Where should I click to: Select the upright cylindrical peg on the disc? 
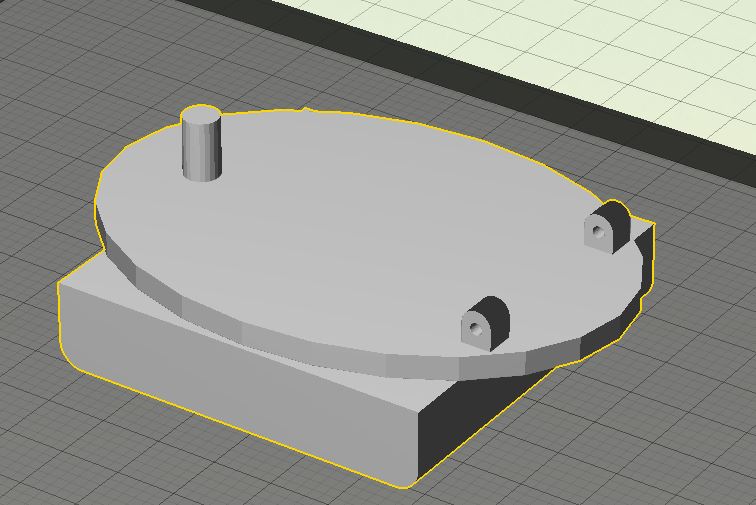(x=202, y=143)
